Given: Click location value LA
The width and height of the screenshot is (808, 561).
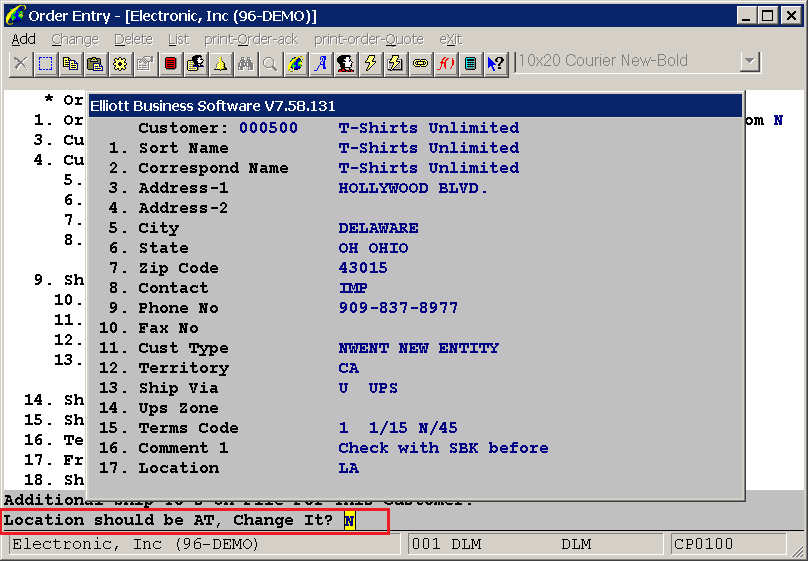Looking at the screenshot, I should [348, 468].
